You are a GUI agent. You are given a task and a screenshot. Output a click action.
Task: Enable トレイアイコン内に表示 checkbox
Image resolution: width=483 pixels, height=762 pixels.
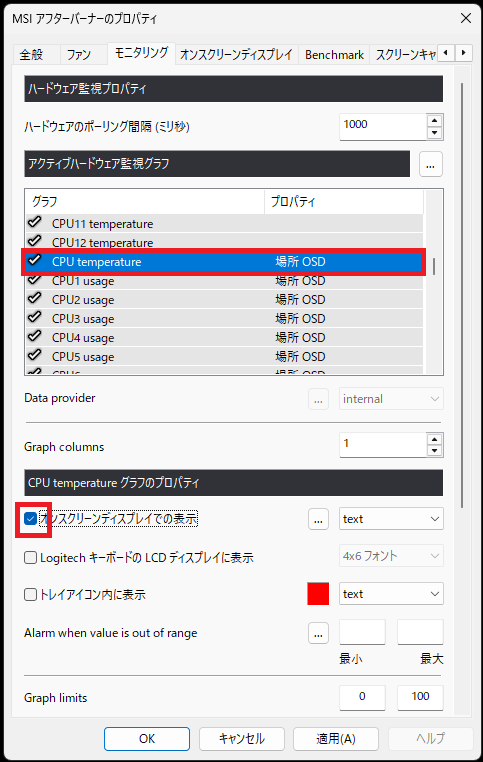tap(31, 594)
